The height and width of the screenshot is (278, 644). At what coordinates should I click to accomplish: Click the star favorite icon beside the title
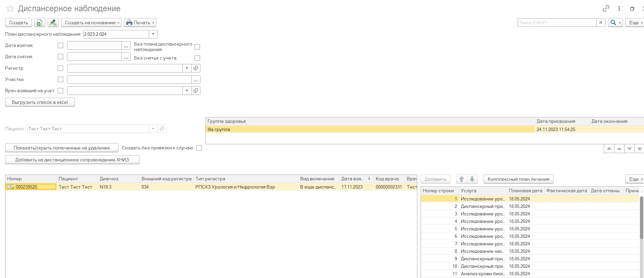coord(10,9)
